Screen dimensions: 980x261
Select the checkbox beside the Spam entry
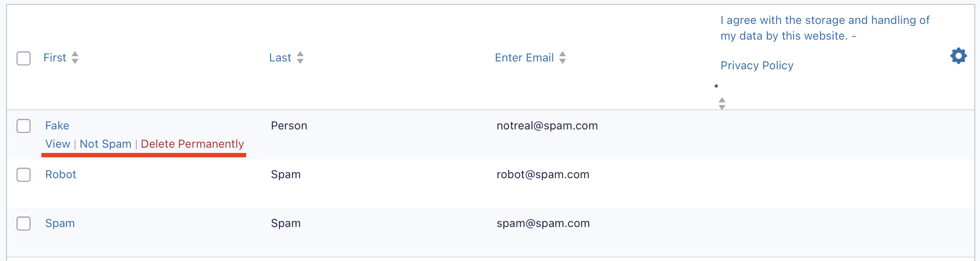[x=24, y=224]
